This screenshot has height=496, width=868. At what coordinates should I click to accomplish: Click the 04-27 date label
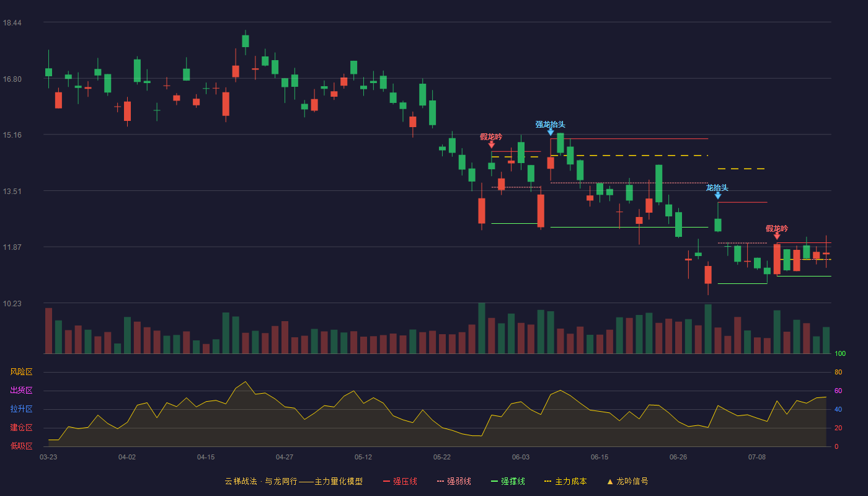(285, 457)
